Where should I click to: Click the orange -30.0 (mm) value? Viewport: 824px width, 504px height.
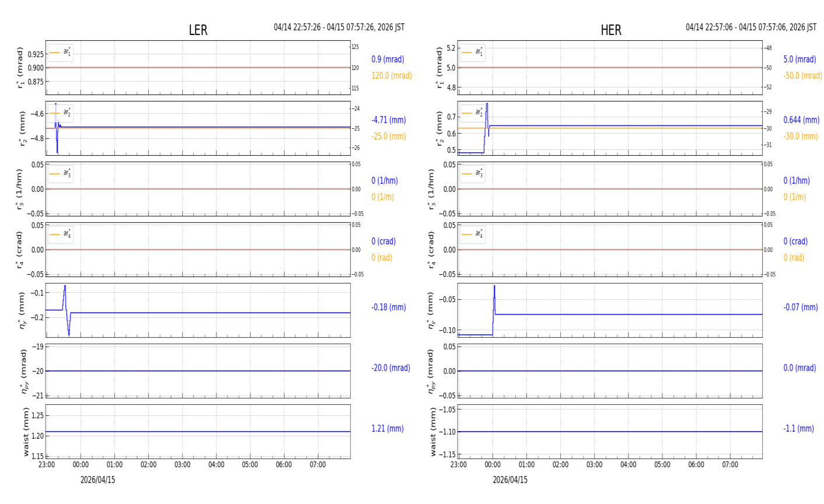(801, 136)
